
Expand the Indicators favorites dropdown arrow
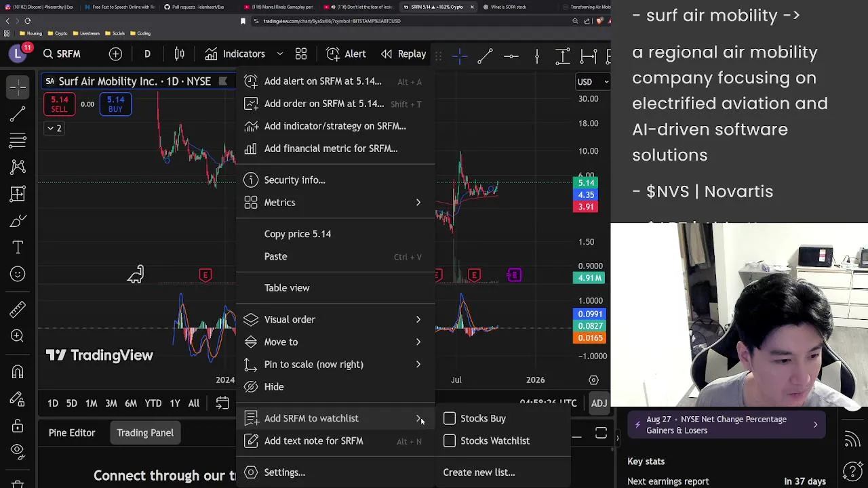pos(279,54)
